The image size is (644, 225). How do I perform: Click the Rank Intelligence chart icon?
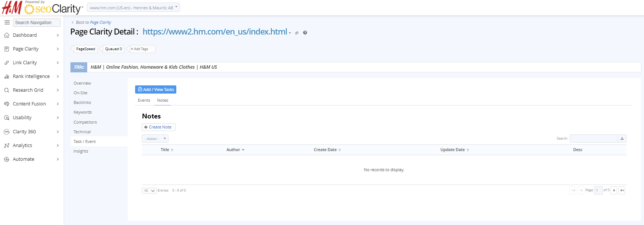[7, 76]
